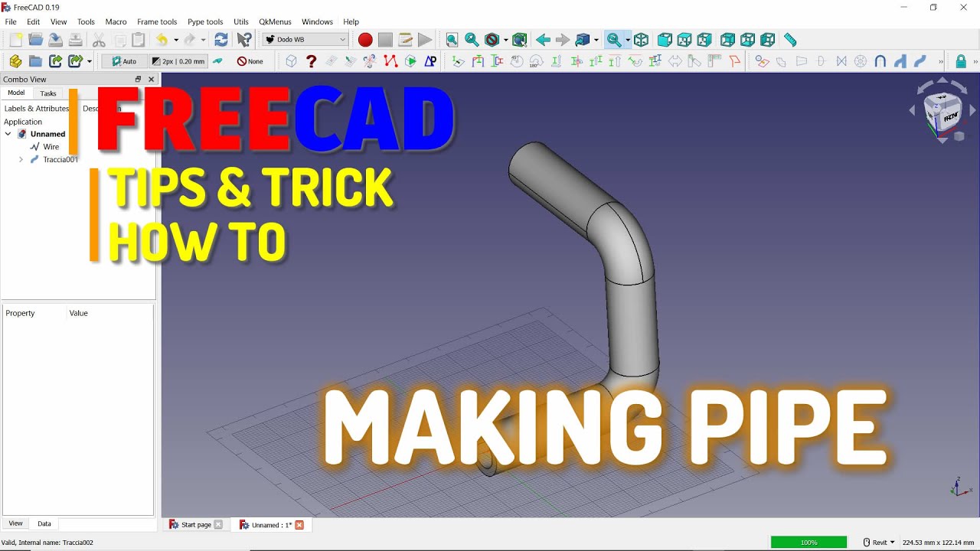Toggle the Auto group button
The height and width of the screenshot is (551, 980).
pyautogui.click(x=124, y=61)
